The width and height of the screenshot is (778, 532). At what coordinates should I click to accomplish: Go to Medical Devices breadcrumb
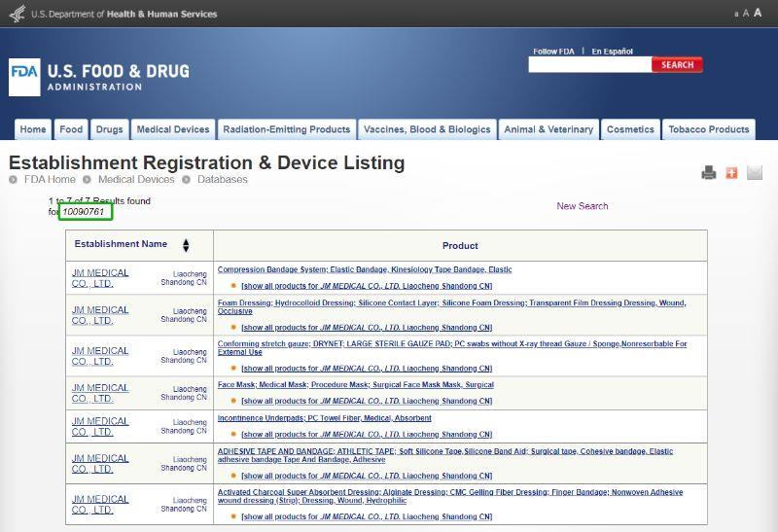pyautogui.click(x=136, y=180)
